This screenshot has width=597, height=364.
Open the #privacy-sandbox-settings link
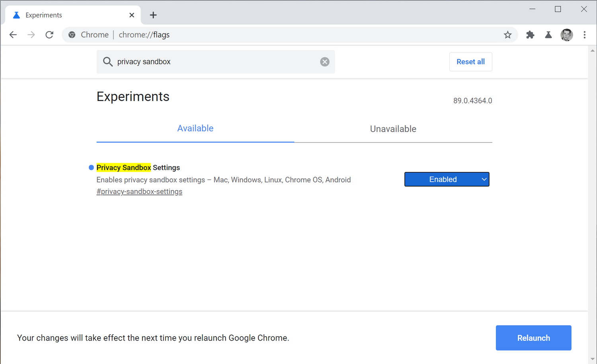point(139,191)
